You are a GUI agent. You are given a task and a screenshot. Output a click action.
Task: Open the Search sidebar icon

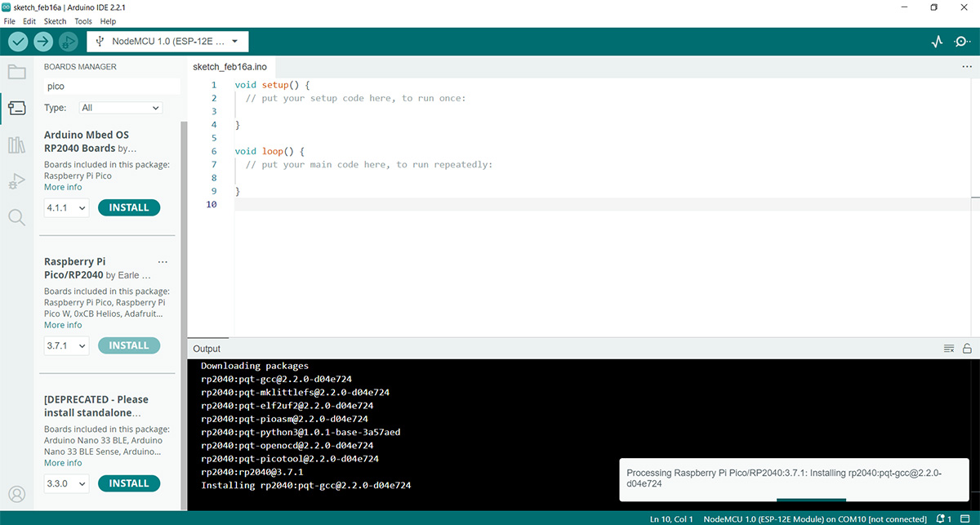[16, 217]
